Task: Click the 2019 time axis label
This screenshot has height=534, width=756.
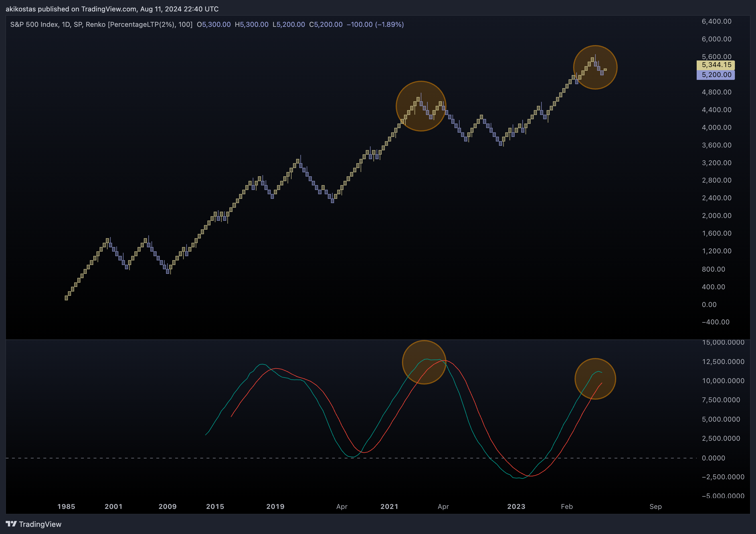Action: pos(275,507)
